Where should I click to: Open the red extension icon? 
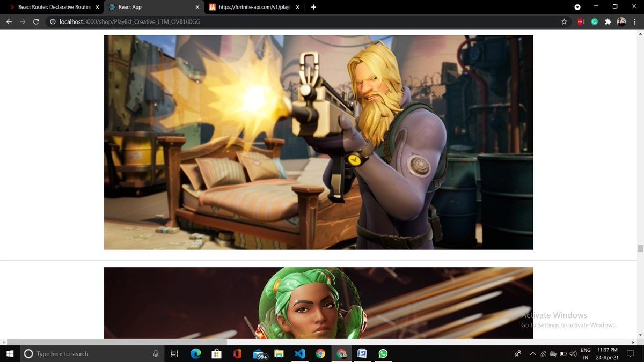581,22
